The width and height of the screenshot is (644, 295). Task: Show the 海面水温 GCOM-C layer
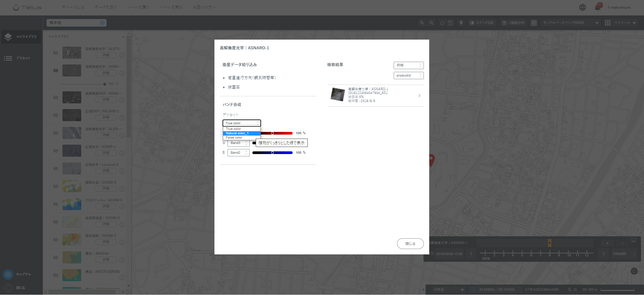[56, 186]
